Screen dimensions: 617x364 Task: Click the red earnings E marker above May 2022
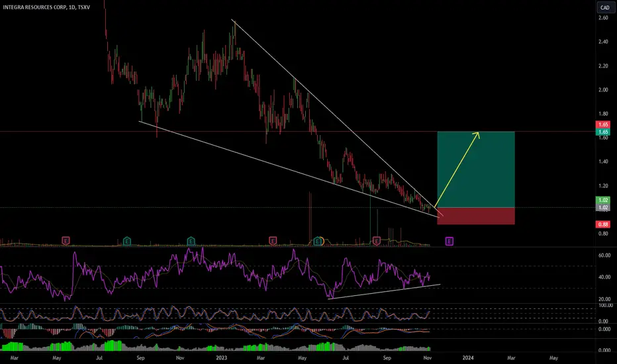coord(66,241)
